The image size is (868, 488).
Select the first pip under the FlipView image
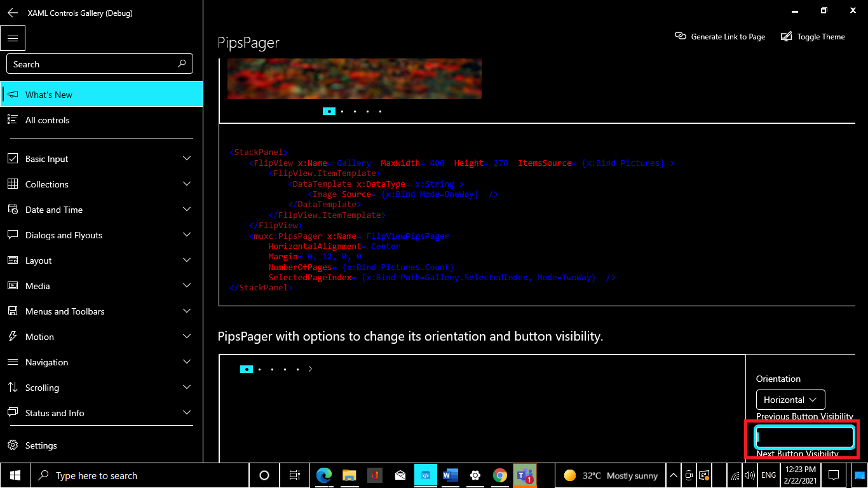(329, 111)
